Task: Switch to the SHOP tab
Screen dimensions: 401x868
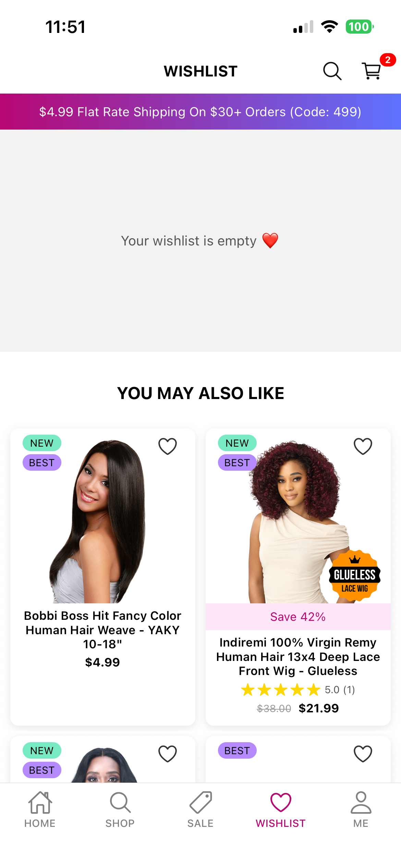Action: tap(120, 810)
